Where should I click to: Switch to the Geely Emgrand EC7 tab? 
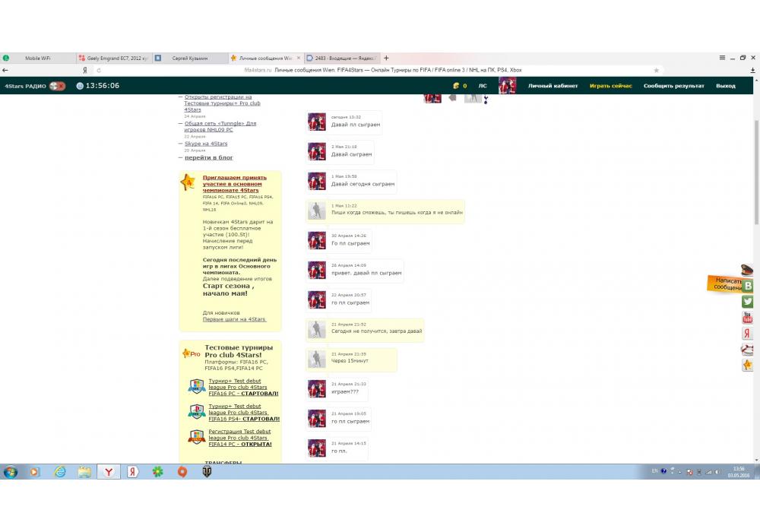coord(114,58)
